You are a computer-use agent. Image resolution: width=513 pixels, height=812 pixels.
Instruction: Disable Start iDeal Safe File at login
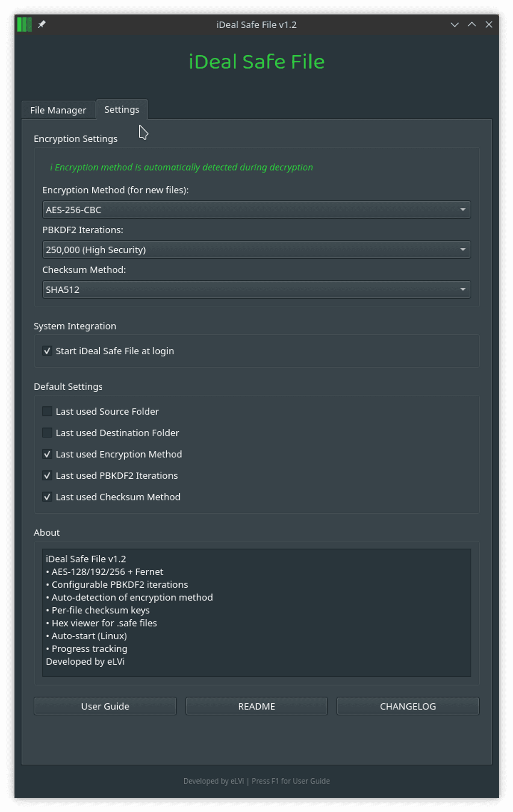click(47, 351)
